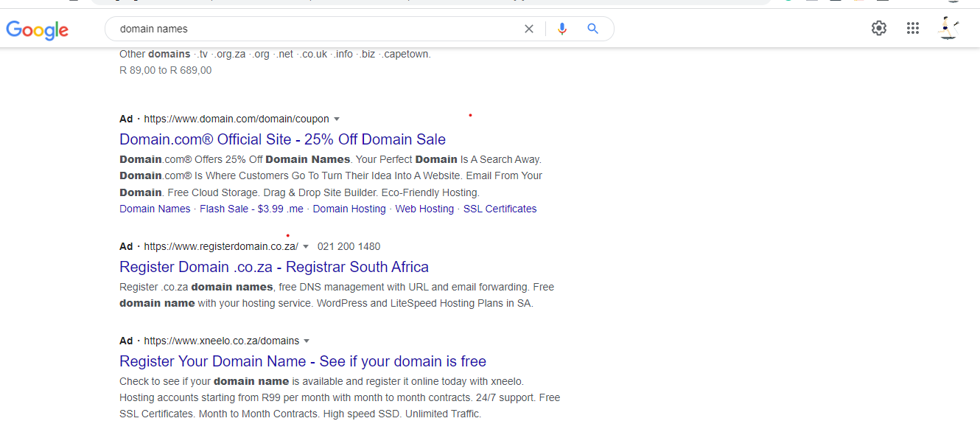The width and height of the screenshot is (980, 435).
Task: Follow the Domain Hosting sitelink
Action: click(x=349, y=209)
